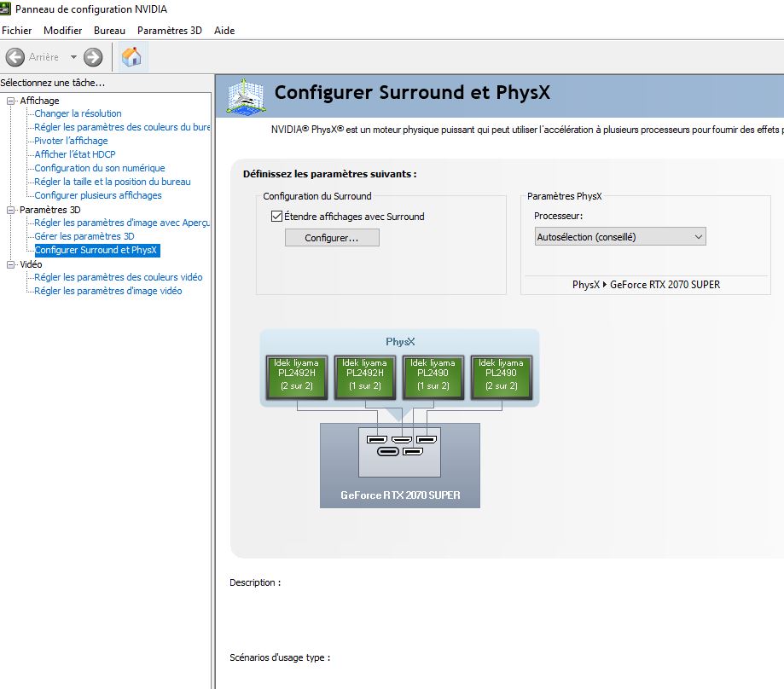Open the Paramètres 3D menu
Viewport: 784px width, 689px height.
pyautogui.click(x=170, y=31)
